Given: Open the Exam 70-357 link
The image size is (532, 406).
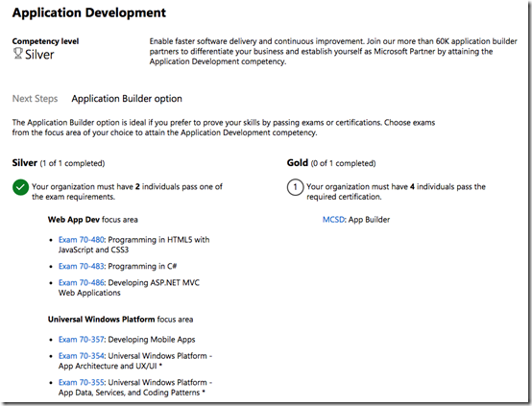Looking at the screenshot, I should (81, 340).
